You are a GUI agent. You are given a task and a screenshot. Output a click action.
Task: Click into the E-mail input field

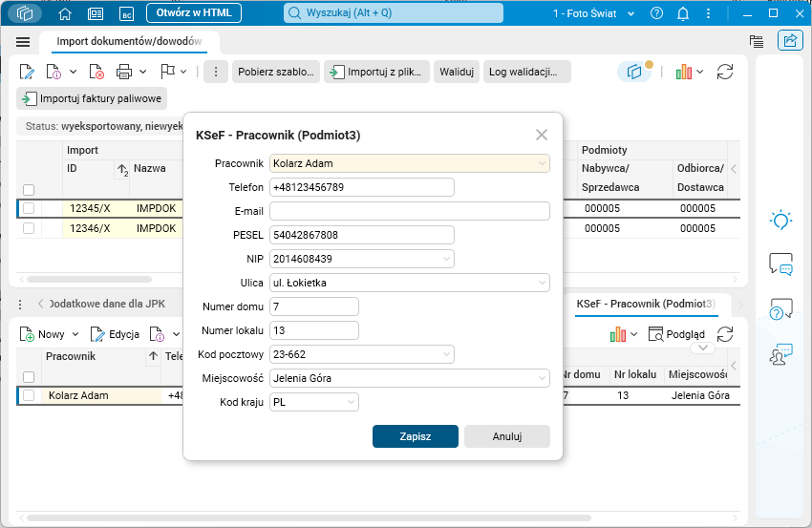(410, 211)
